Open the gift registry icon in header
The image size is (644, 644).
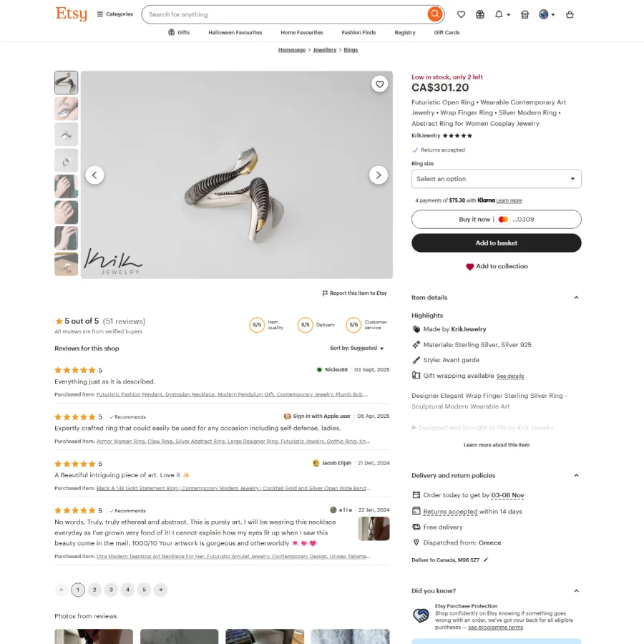pyautogui.click(x=479, y=14)
